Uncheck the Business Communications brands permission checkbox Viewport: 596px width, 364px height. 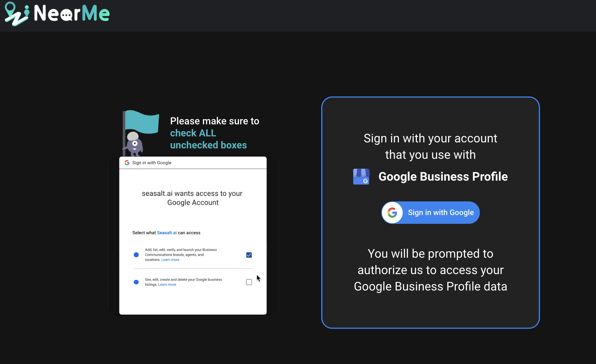249,255
